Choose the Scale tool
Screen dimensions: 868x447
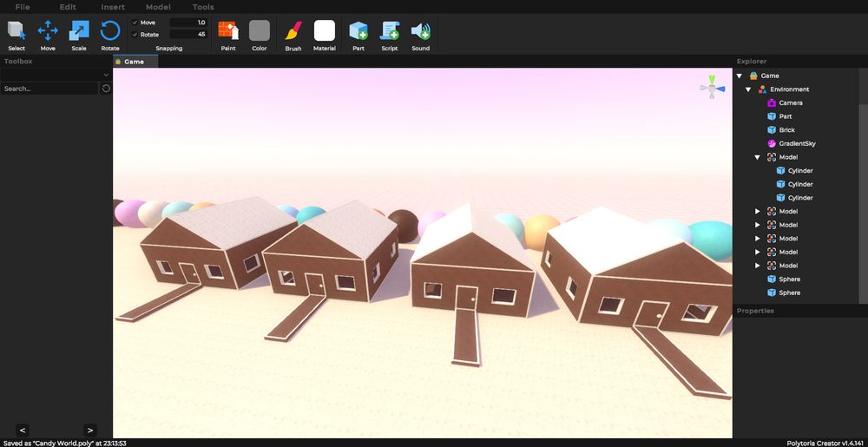click(79, 36)
